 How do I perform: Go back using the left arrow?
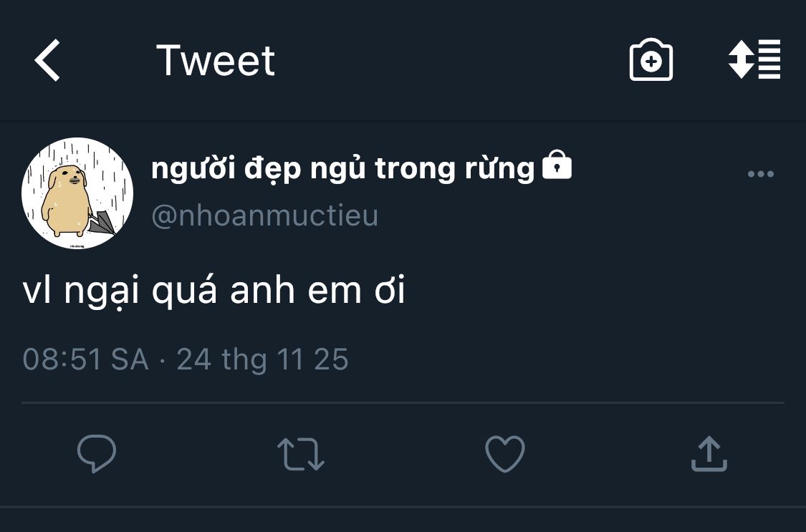tap(47, 61)
